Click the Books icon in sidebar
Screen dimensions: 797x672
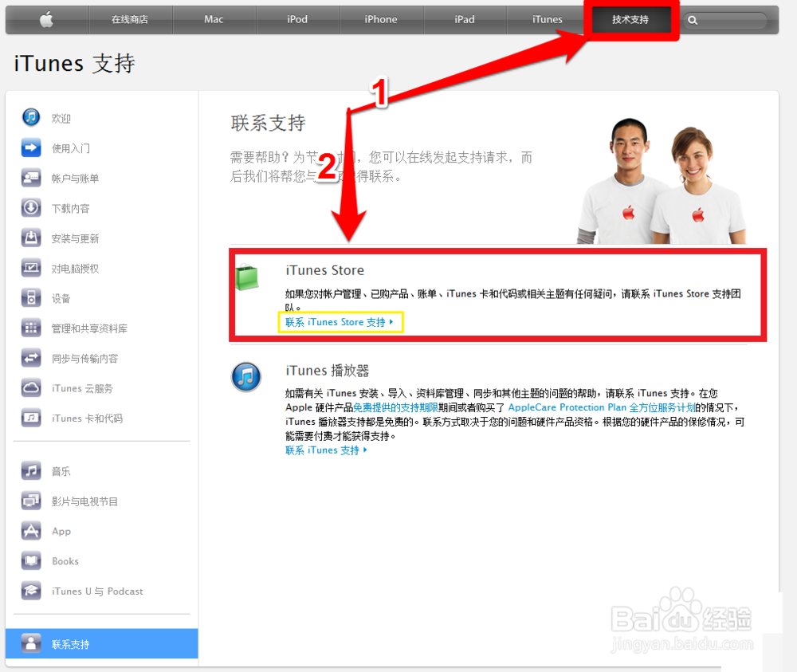[31, 561]
